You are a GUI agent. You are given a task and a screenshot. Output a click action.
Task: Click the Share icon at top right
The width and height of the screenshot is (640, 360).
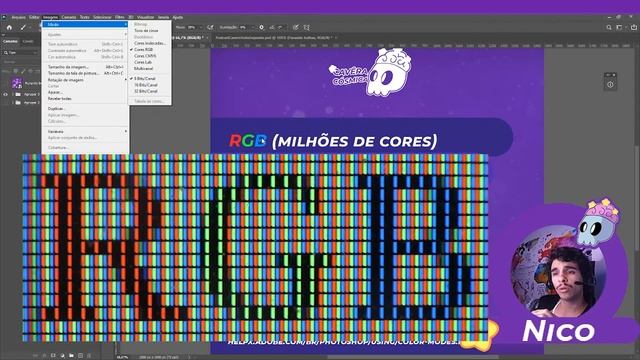coord(634,27)
